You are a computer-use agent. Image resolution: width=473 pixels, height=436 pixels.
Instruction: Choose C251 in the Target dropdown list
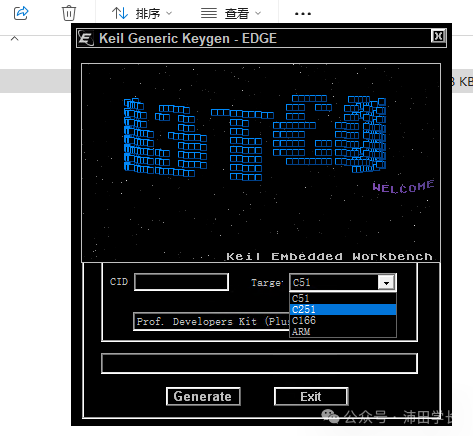(343, 309)
